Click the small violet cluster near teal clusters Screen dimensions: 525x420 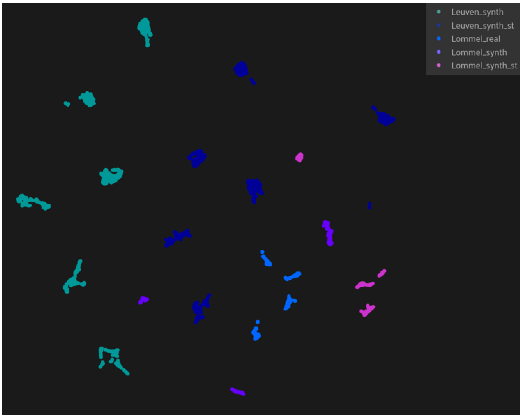(x=143, y=300)
